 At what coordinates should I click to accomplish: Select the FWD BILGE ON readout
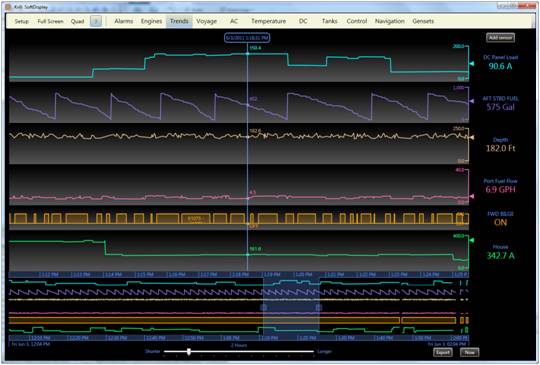coord(500,219)
